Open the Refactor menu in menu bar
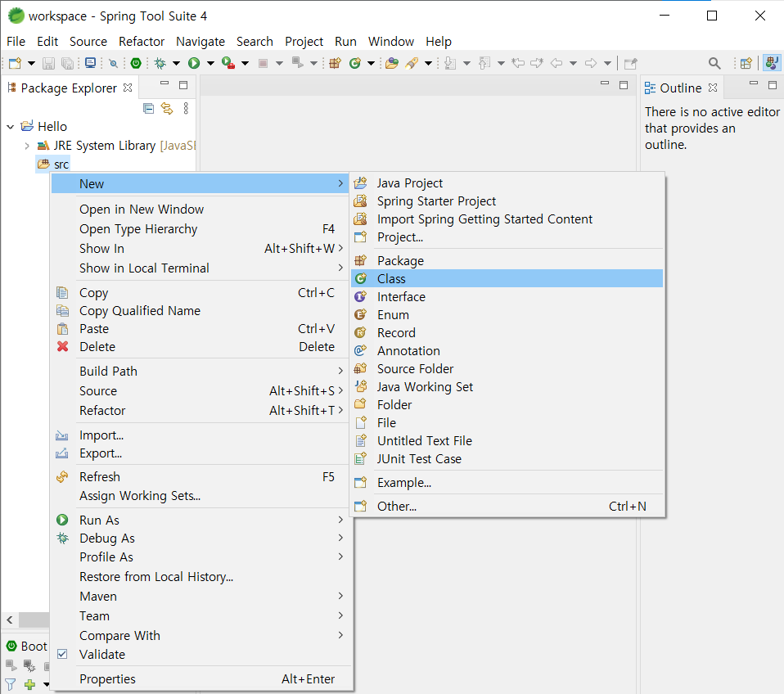 coord(142,42)
